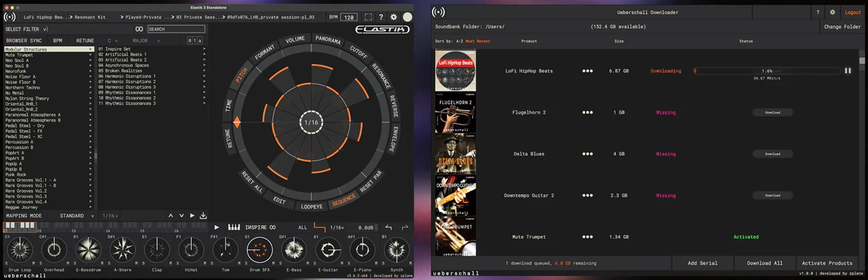
Task: Click the Download All button
Action: click(x=765, y=263)
